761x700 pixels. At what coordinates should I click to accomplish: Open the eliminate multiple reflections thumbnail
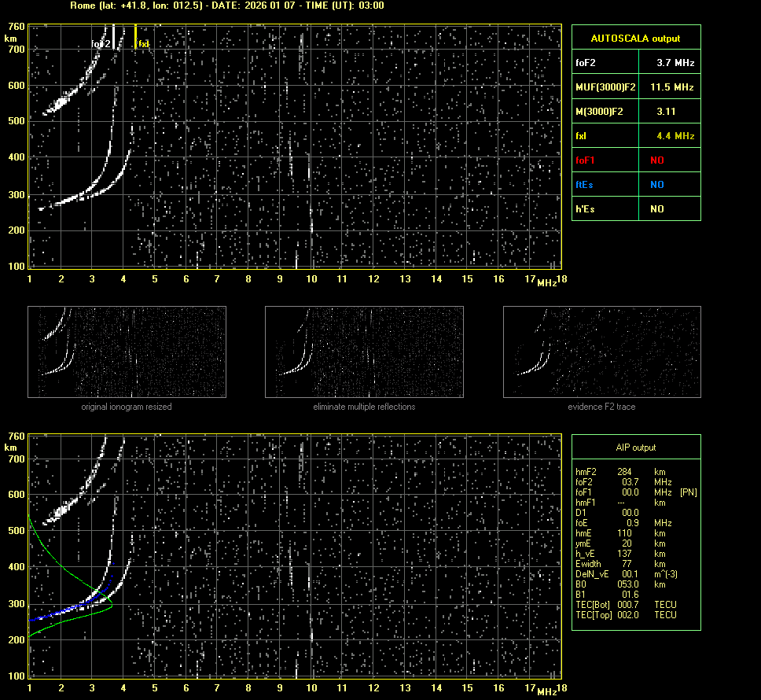point(364,352)
